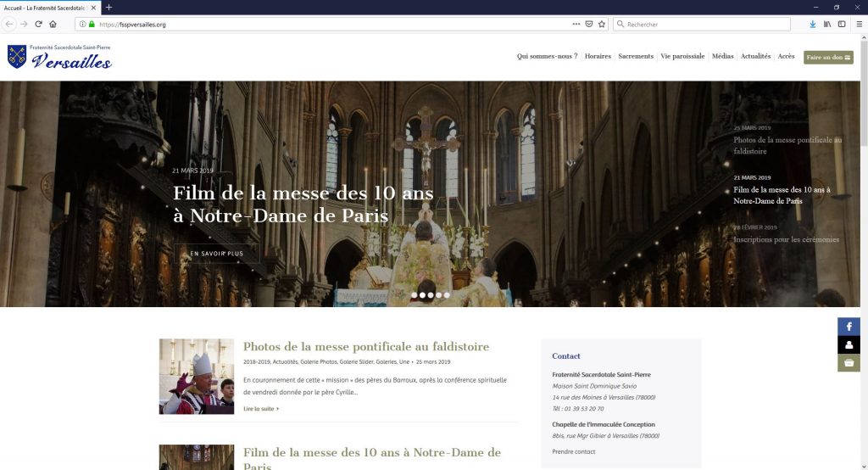
Task: Reload the page in the browser
Action: coord(38,25)
